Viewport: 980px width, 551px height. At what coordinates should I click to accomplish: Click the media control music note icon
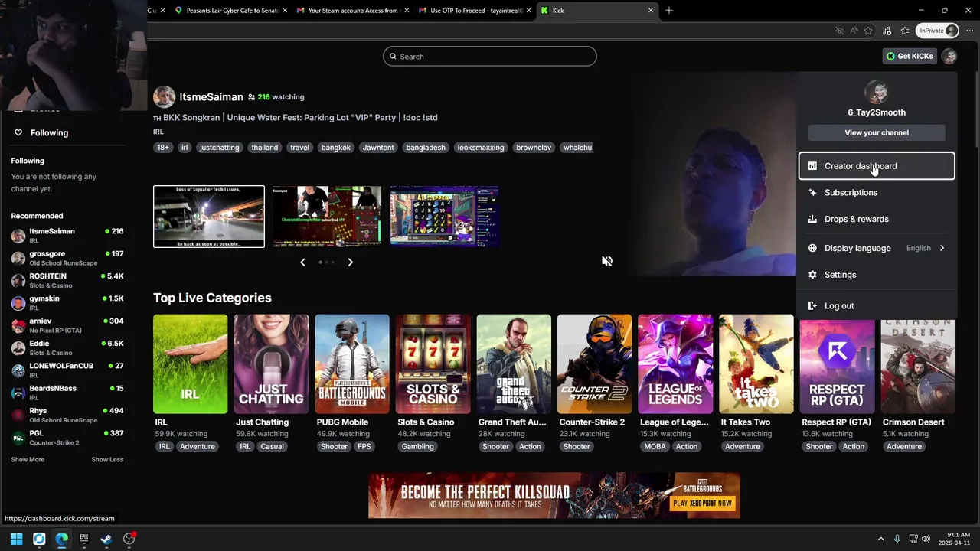click(x=887, y=31)
